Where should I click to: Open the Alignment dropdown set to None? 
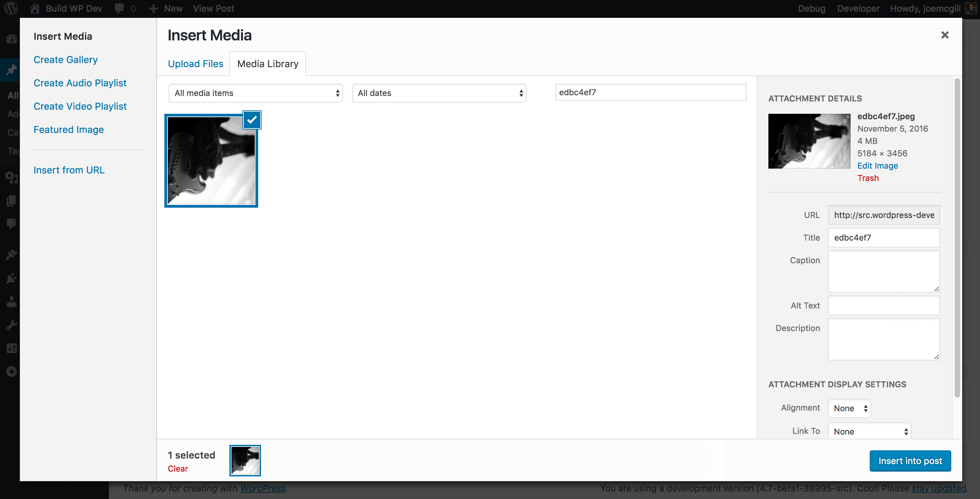pos(850,409)
